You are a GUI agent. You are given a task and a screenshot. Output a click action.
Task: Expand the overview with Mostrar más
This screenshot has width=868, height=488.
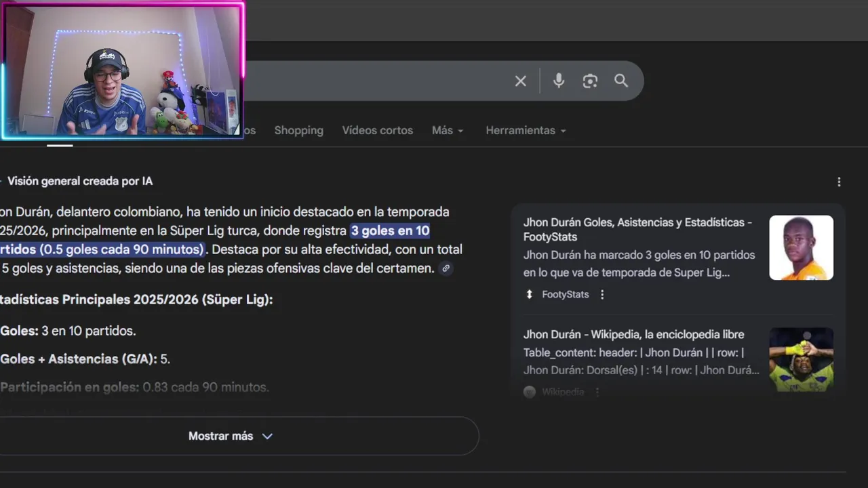point(231,436)
